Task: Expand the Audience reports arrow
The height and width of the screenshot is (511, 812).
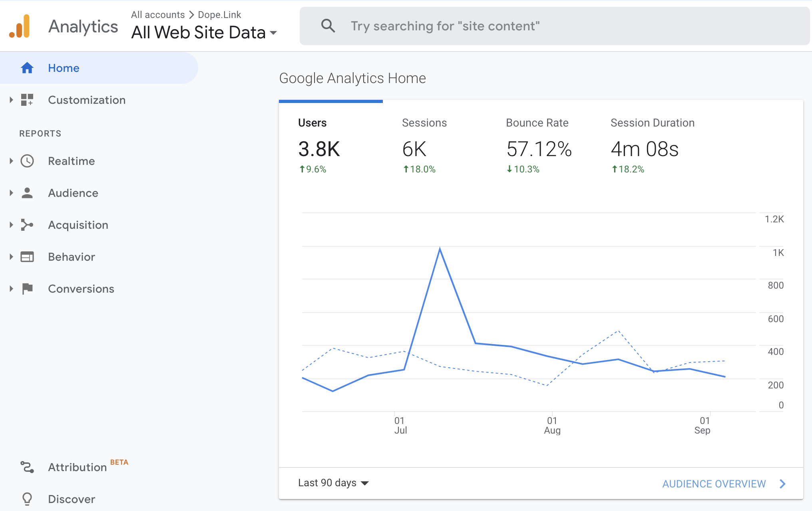Action: (x=11, y=193)
